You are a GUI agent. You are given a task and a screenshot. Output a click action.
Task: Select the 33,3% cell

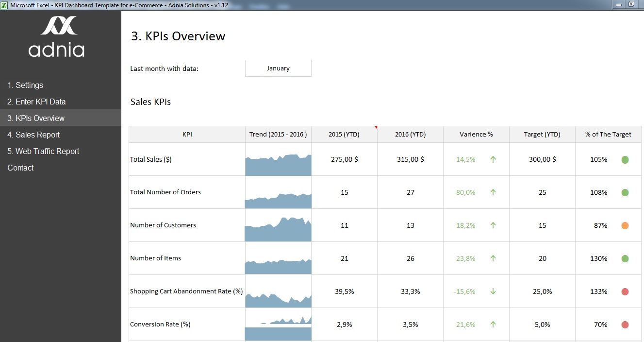click(x=410, y=291)
